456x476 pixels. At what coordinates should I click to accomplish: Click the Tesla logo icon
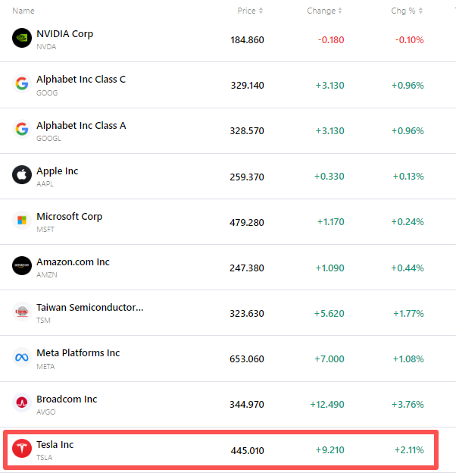(x=22, y=449)
